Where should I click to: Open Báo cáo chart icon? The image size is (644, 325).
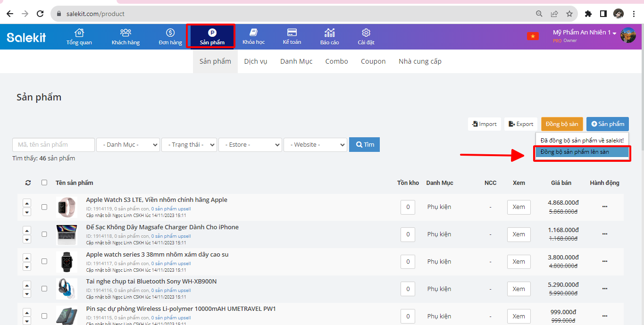coord(329,33)
